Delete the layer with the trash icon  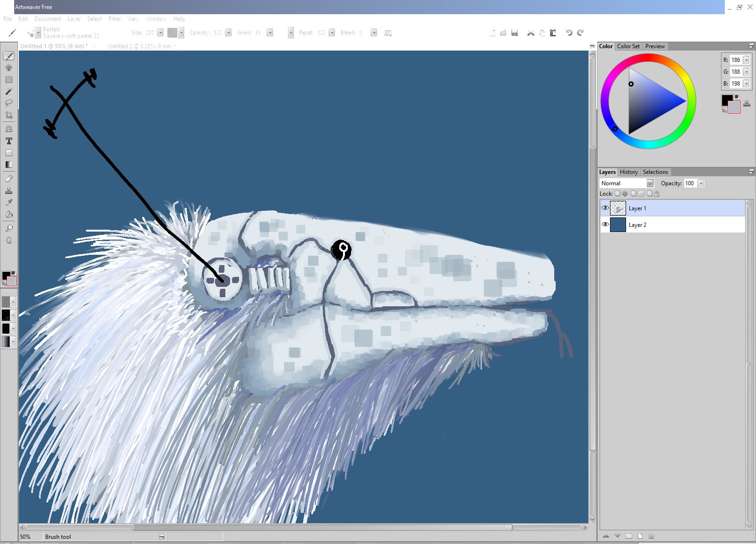click(652, 536)
